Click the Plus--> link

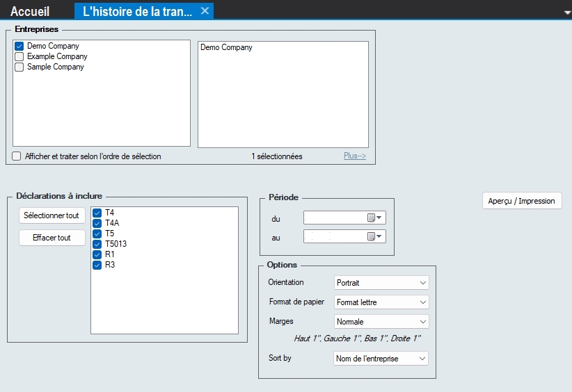click(354, 156)
